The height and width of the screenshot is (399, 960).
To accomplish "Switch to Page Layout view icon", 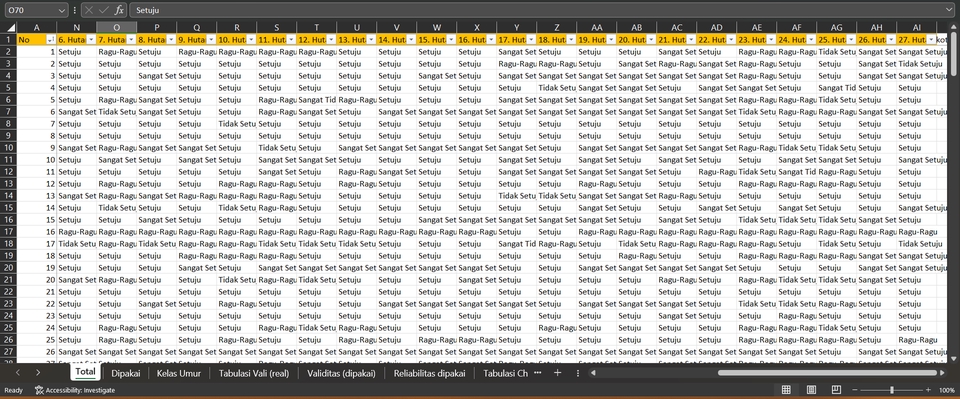I will coord(811,390).
